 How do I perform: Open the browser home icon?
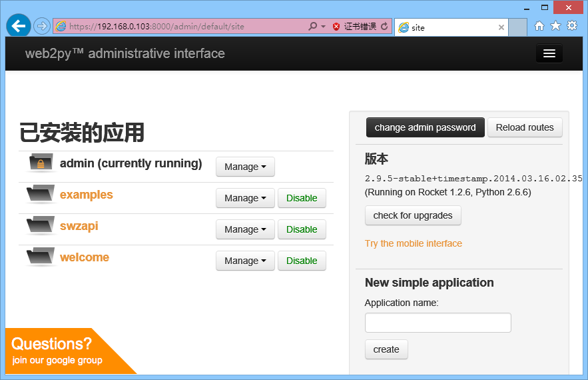tap(539, 26)
